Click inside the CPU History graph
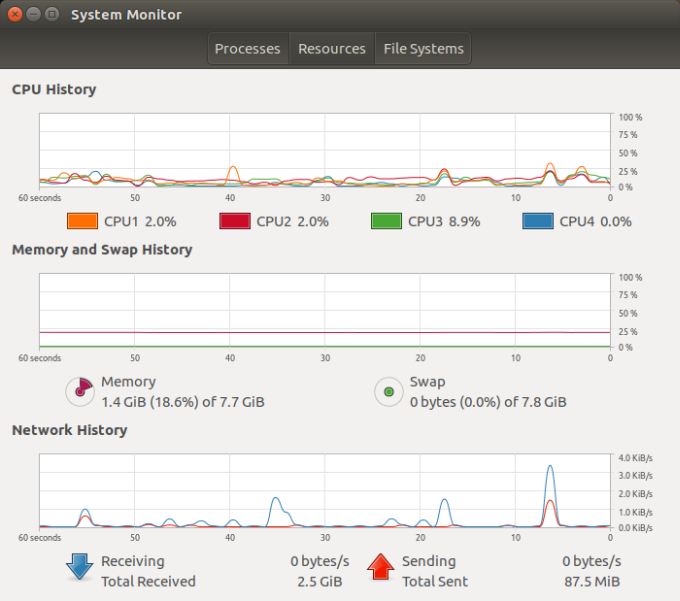The width and height of the screenshot is (680, 601). (325, 151)
